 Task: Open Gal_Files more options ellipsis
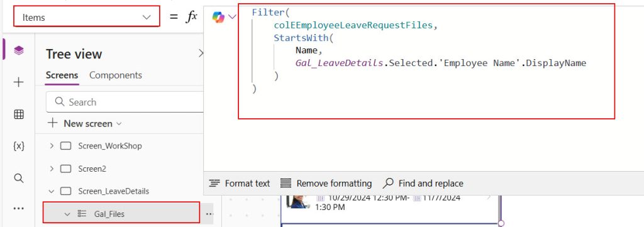(209, 214)
